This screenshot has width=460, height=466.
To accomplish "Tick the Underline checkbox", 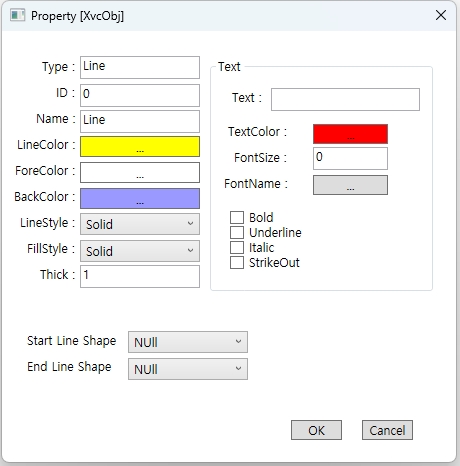I will pyautogui.click(x=237, y=232).
